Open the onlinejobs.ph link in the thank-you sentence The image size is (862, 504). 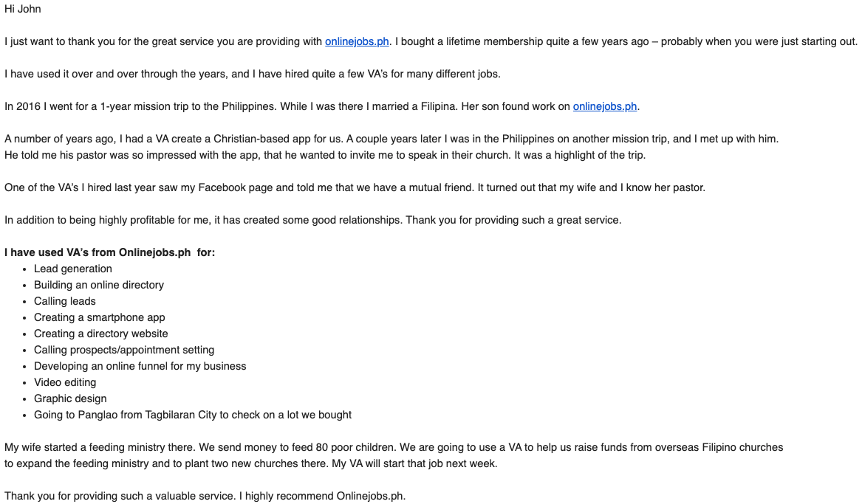click(x=357, y=41)
